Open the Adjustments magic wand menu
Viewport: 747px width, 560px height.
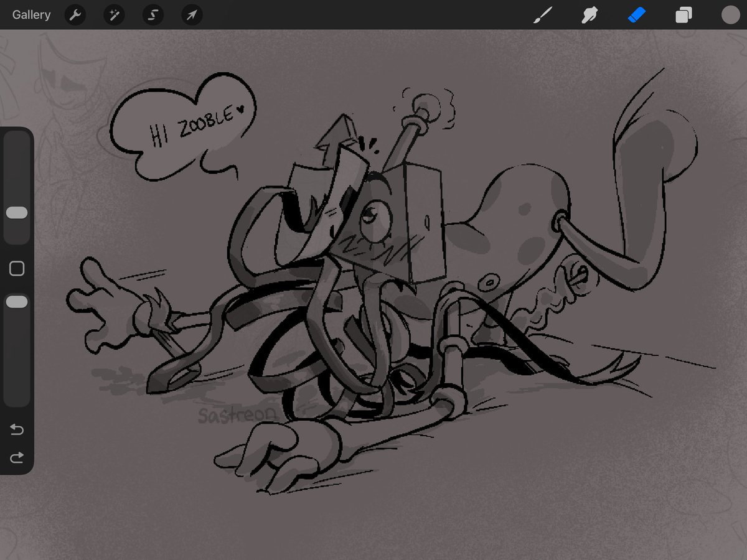click(114, 15)
